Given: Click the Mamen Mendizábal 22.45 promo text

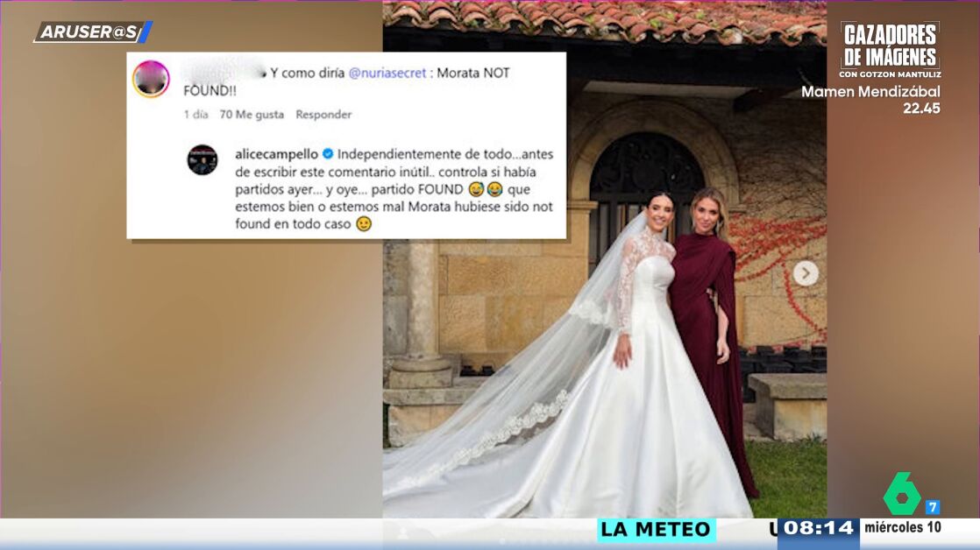Looking at the screenshot, I should coord(870,100).
